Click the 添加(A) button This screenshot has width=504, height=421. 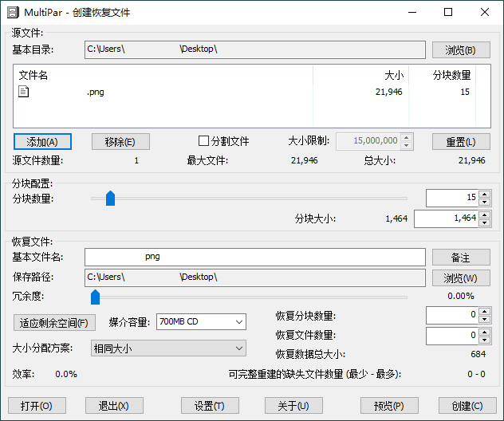(42, 142)
